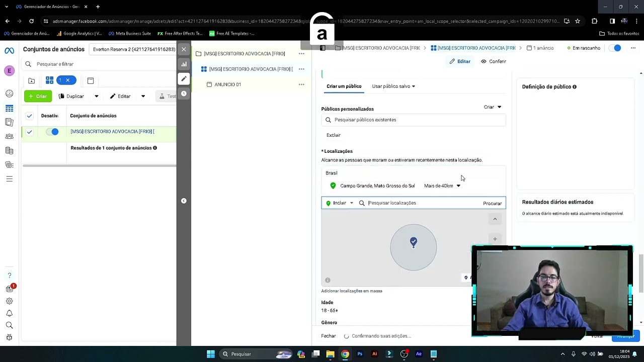Open the Incluir location dropdown

[x=340, y=203]
